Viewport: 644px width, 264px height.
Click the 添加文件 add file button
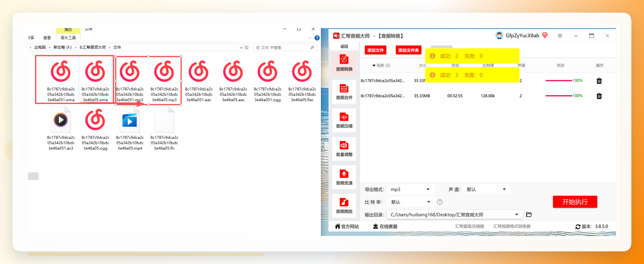tap(376, 50)
